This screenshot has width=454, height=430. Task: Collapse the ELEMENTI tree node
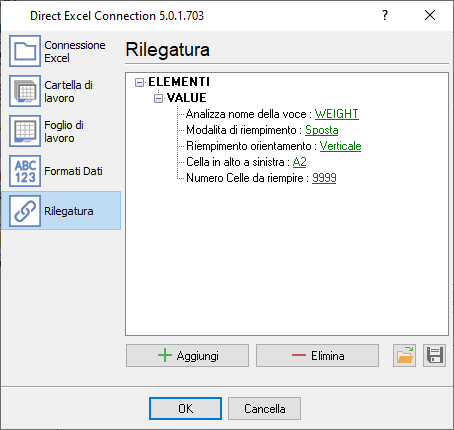pyautogui.click(x=140, y=82)
